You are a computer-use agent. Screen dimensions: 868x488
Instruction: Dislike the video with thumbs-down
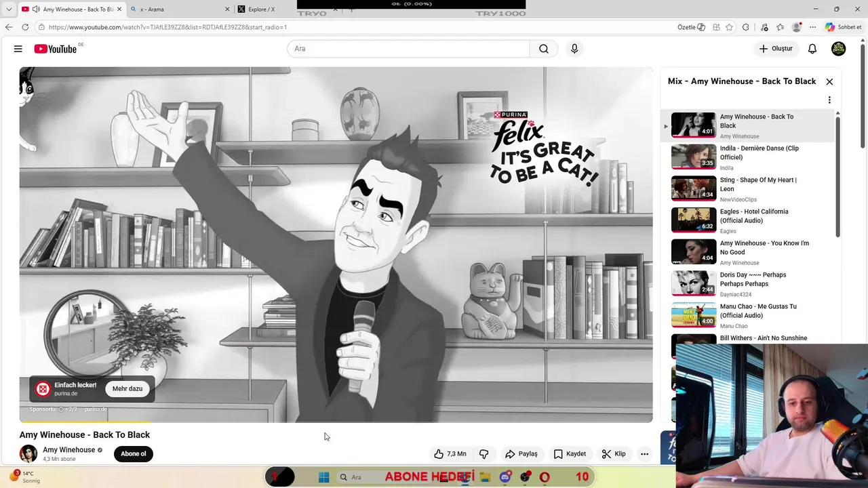[x=484, y=454]
